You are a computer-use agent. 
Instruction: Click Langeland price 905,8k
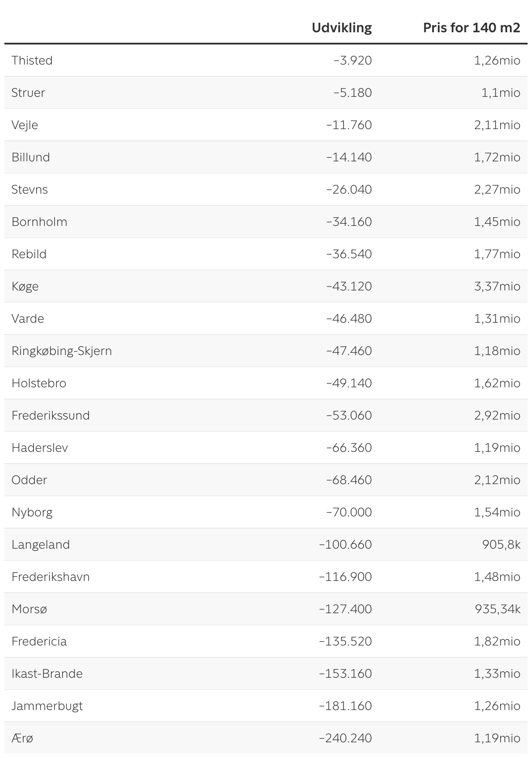(x=501, y=544)
